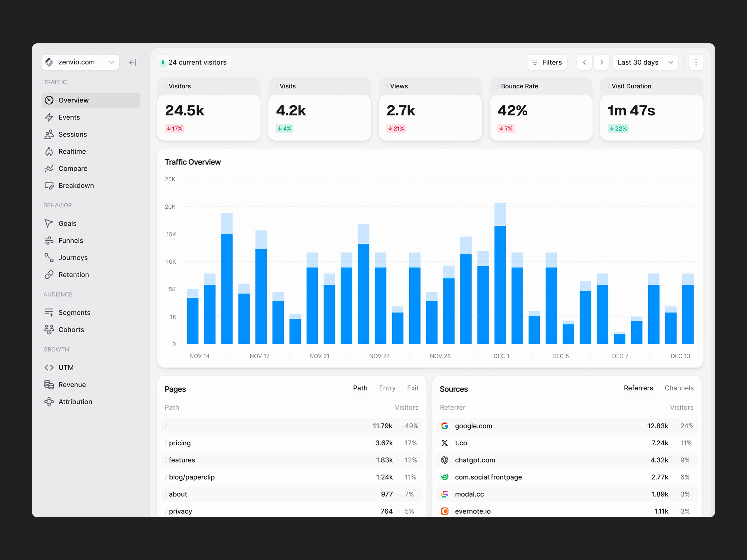Click the Revenue coins icon
747x560 pixels.
coord(49,384)
